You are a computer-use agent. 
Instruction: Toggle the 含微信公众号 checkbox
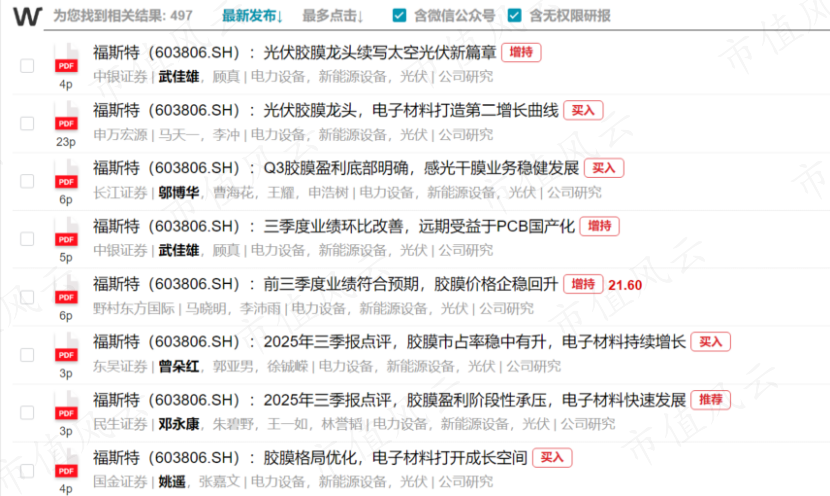tap(400, 16)
